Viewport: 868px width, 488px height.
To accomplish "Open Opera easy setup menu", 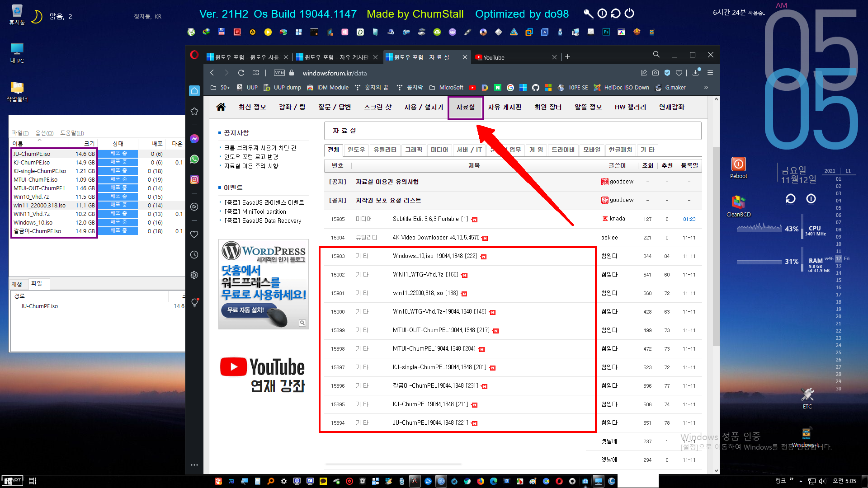I will [710, 73].
